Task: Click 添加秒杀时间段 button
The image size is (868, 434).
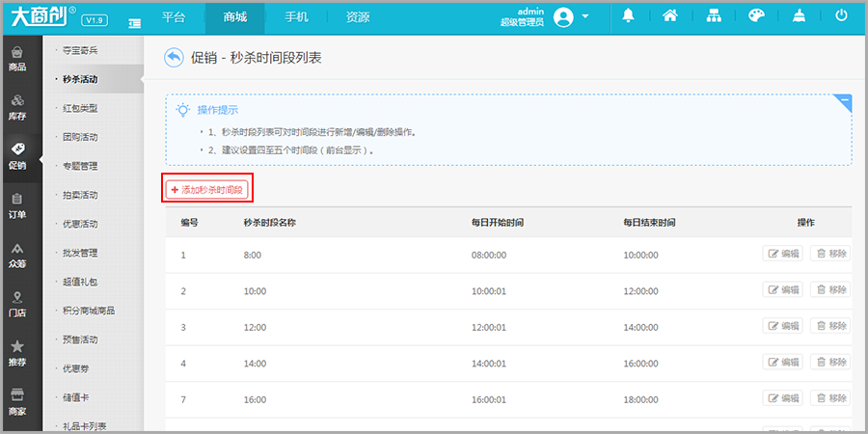Action: (x=207, y=189)
